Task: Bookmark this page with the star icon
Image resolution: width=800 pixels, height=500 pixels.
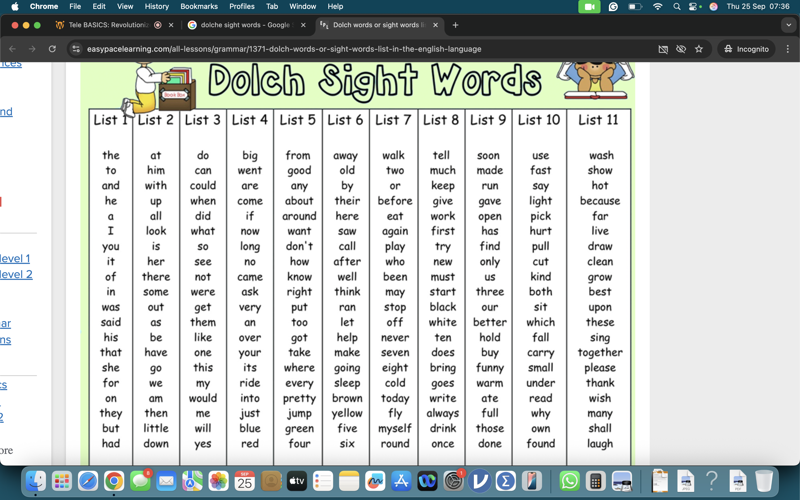Action: (699, 48)
